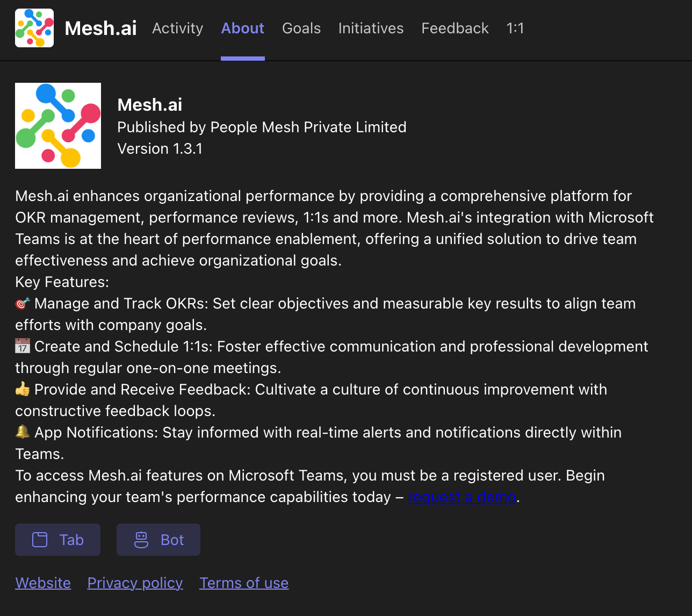Open the request a demo link
The width and height of the screenshot is (692, 616).
pos(462,497)
